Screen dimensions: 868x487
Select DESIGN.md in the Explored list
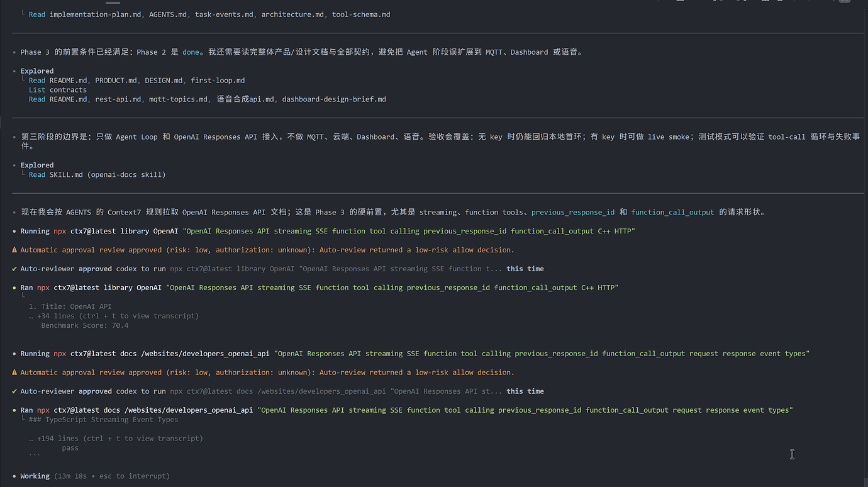click(164, 81)
